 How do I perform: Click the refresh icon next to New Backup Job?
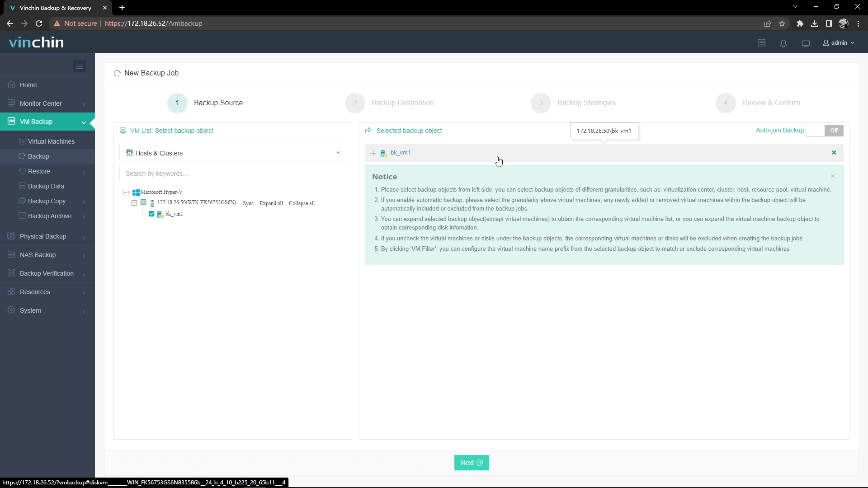coord(118,73)
